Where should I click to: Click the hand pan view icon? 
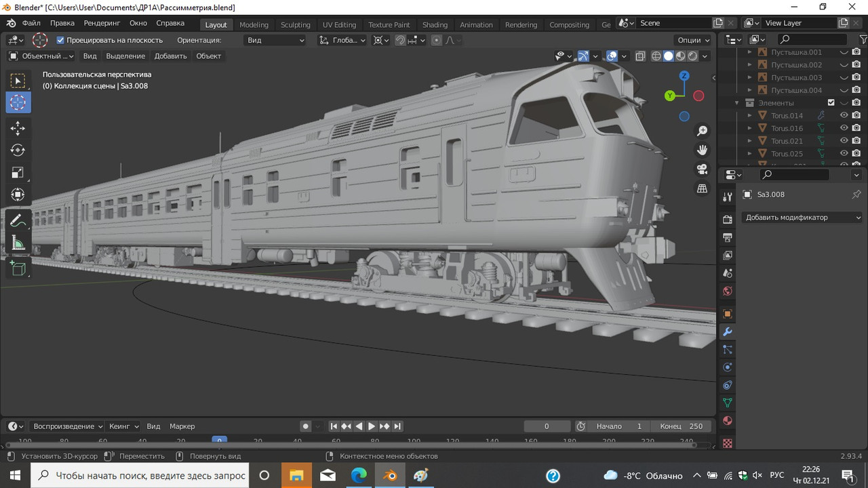pyautogui.click(x=702, y=150)
